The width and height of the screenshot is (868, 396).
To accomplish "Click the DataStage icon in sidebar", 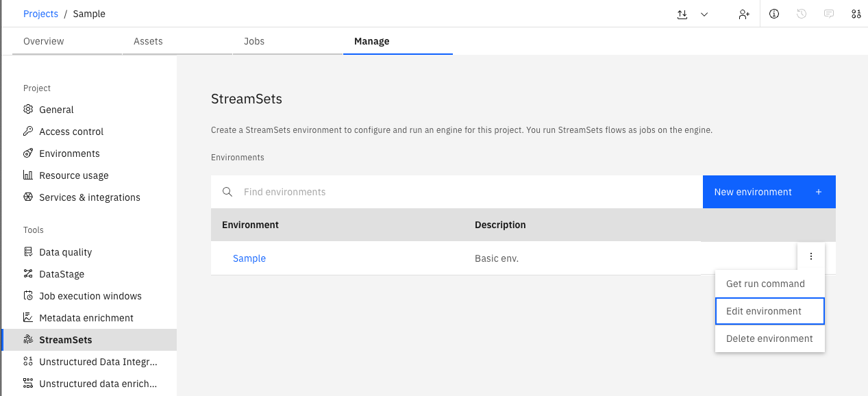I will [x=28, y=274].
